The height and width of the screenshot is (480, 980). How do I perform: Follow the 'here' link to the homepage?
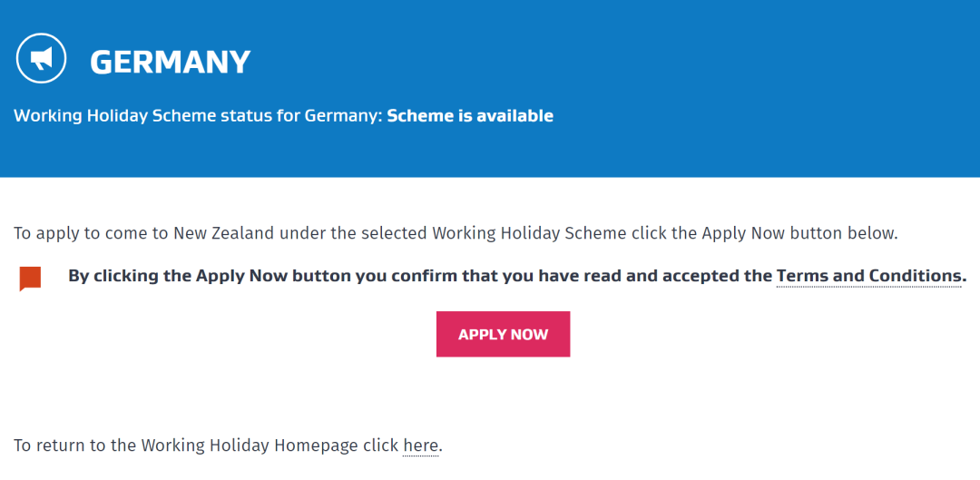tap(421, 446)
